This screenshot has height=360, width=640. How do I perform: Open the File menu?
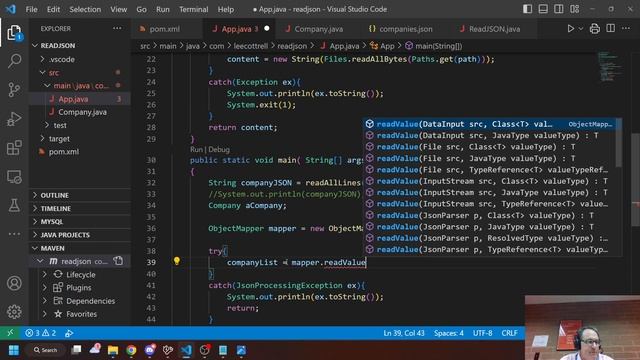[31, 9]
